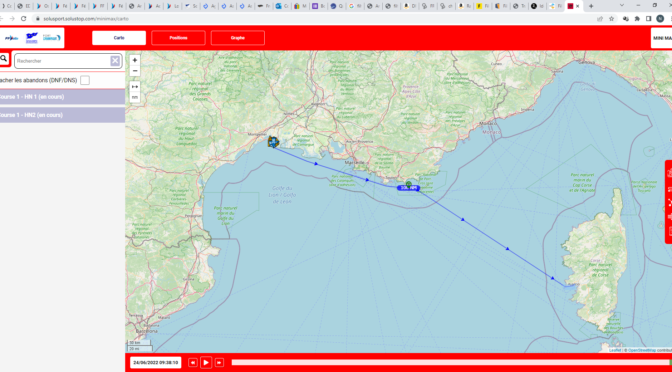Click the SOL NPR boat marker

click(408, 188)
